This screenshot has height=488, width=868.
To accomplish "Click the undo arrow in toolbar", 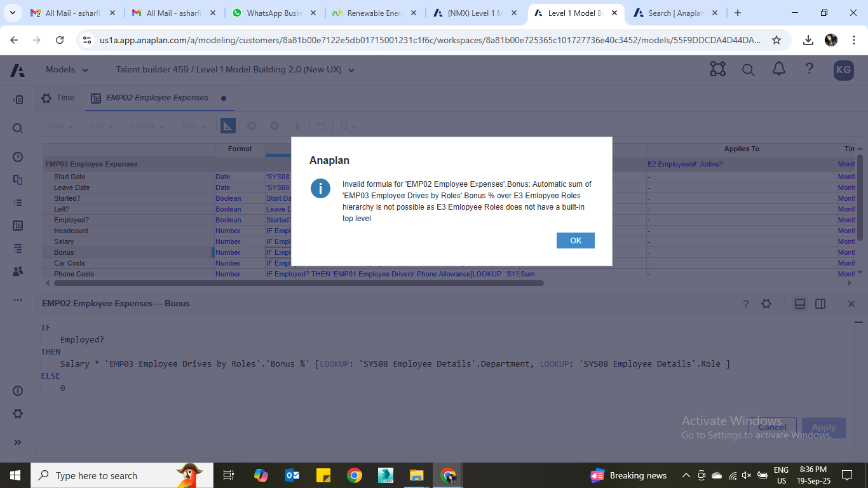I will [x=321, y=126].
